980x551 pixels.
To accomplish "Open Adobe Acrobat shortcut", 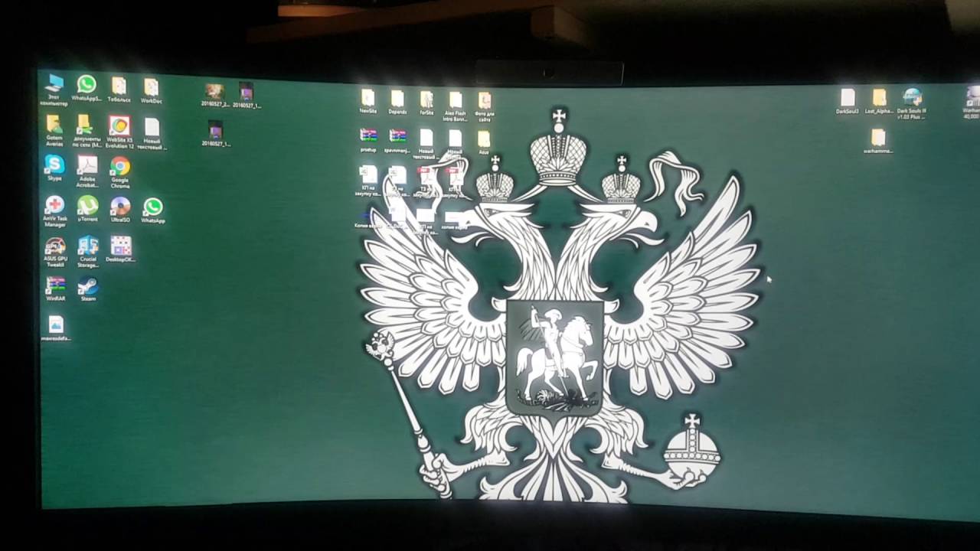I will [87, 172].
